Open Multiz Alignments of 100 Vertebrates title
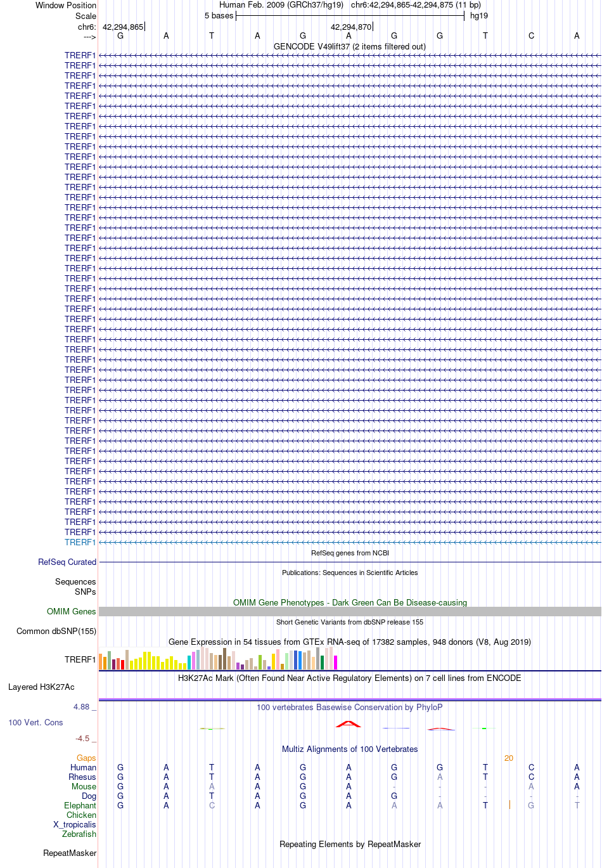 (x=350, y=749)
